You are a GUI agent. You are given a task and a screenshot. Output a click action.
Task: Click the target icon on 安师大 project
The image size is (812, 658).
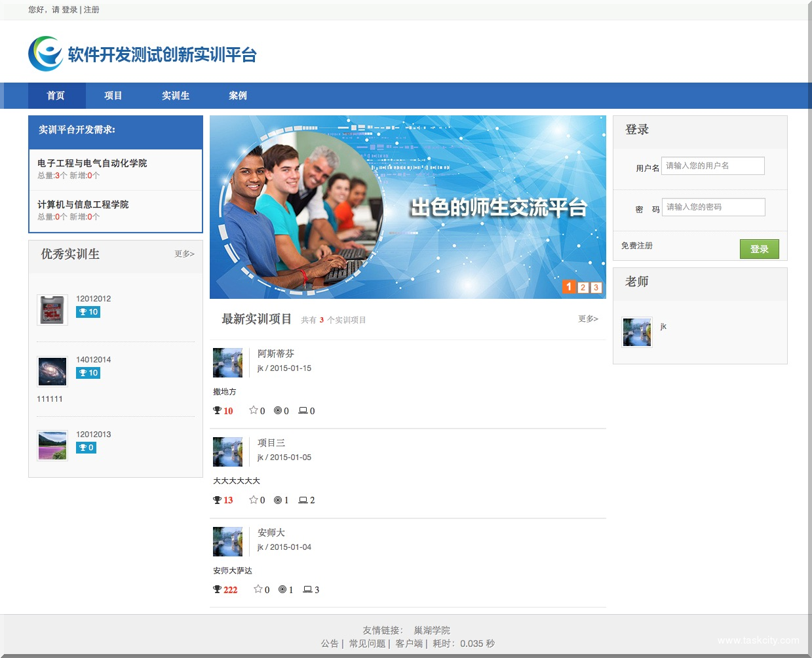click(x=282, y=590)
